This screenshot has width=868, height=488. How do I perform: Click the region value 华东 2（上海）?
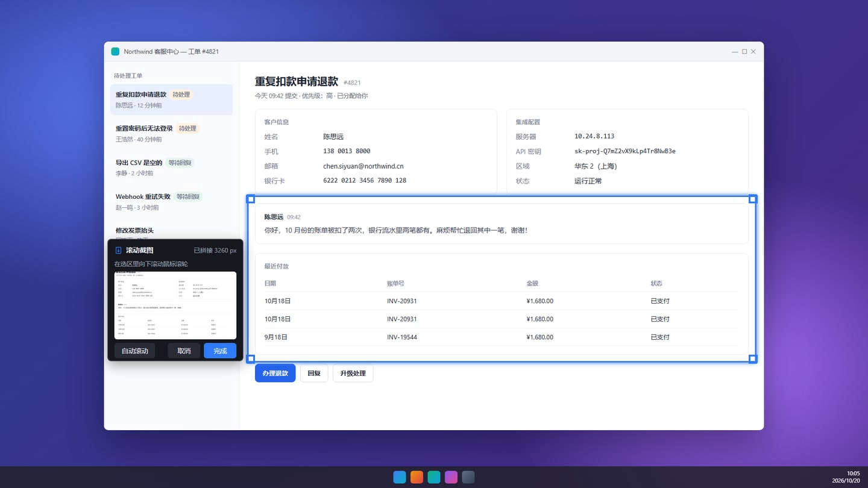pyautogui.click(x=596, y=166)
